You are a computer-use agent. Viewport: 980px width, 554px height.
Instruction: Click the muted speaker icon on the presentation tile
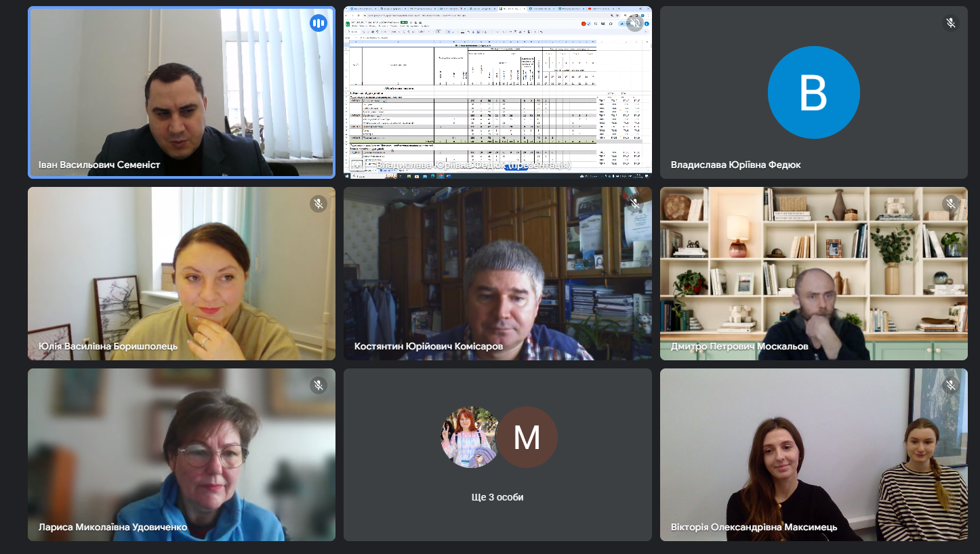coord(634,23)
